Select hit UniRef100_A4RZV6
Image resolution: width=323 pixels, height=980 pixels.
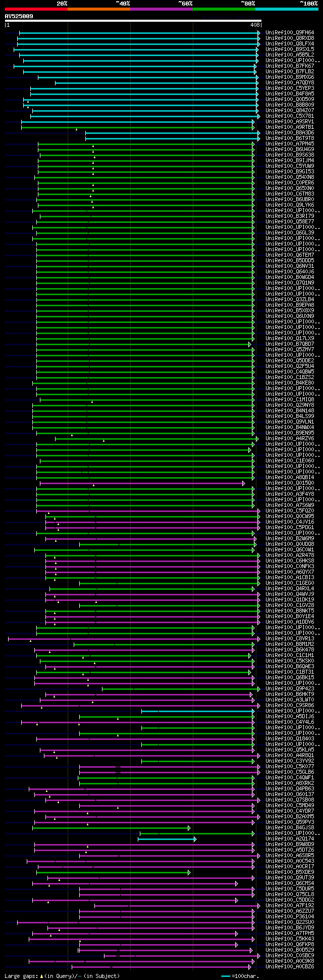pyautogui.click(x=290, y=439)
